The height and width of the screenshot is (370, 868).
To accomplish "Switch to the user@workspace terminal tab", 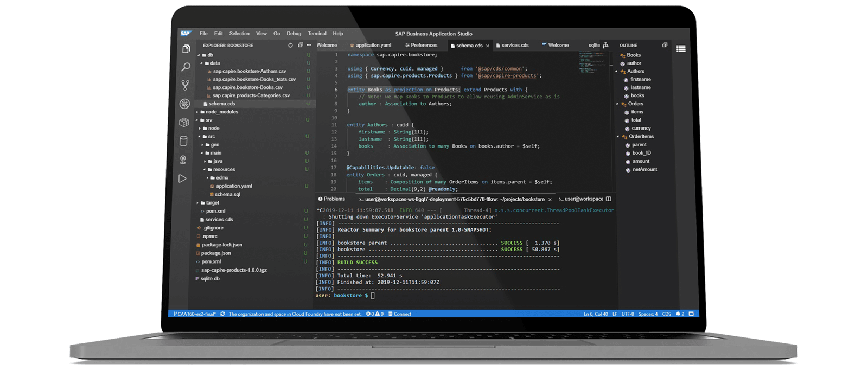I will point(581,199).
